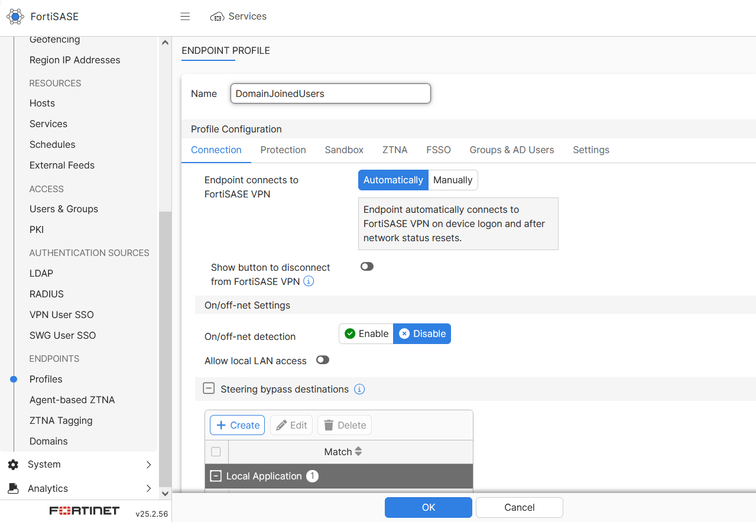This screenshot has height=522, width=756.
Task: Expand the System menu chevron
Action: point(149,465)
